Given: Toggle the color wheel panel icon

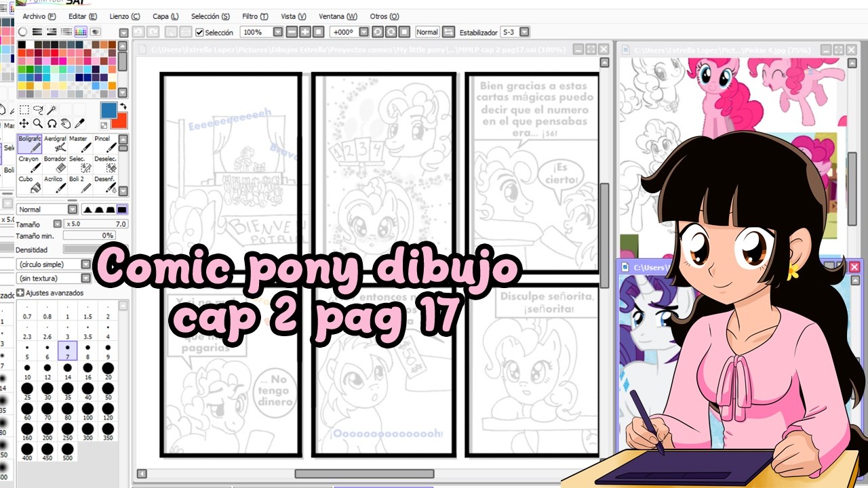Looking at the screenshot, I should pos(22,32).
